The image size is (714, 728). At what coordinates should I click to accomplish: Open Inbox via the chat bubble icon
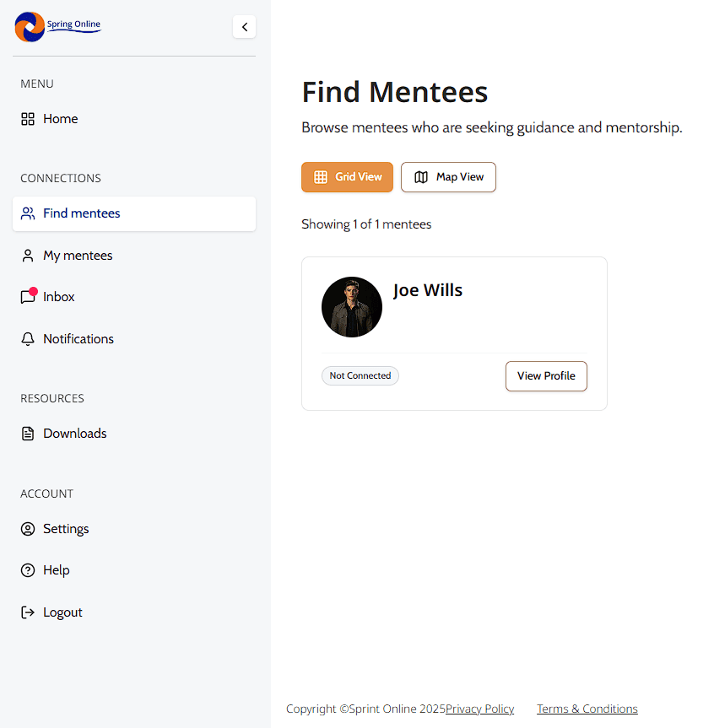coord(28,296)
